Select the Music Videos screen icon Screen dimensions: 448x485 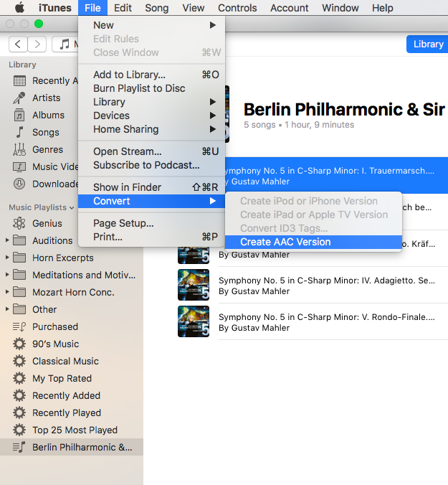coord(19,166)
